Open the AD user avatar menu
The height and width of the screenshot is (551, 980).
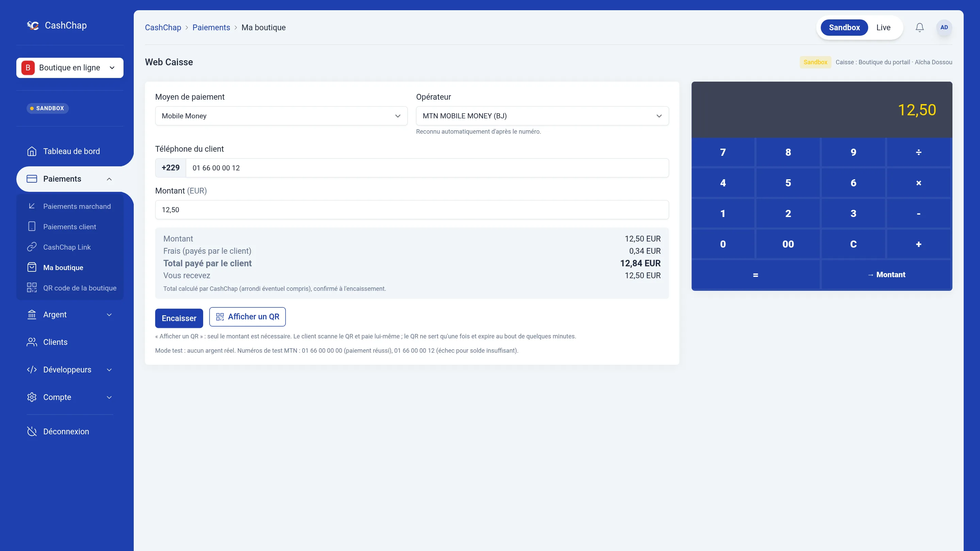pyautogui.click(x=944, y=27)
